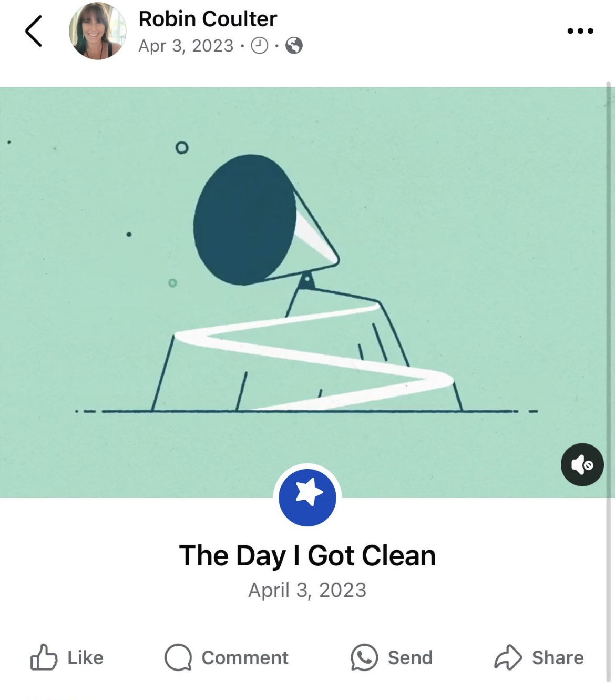Click the clock icon beside the date
The image size is (615, 700).
[x=259, y=46]
